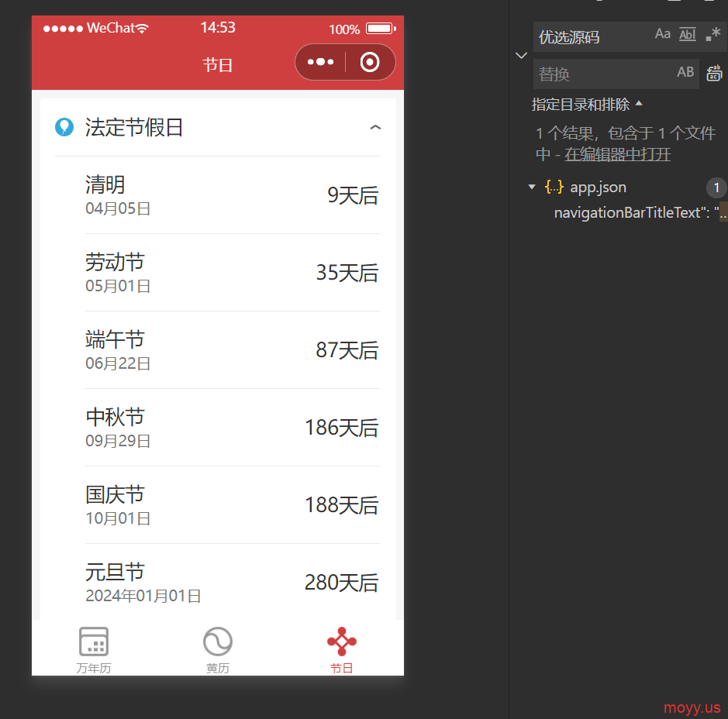Open the navigationBarTitleText match line
Viewport: 728px width, 719px height.
640,213
